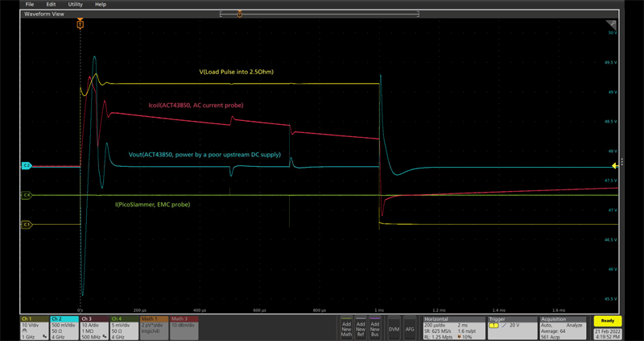644x341 pixels.
Task: Click the 50 V vertical scale label
Action: (612, 32)
